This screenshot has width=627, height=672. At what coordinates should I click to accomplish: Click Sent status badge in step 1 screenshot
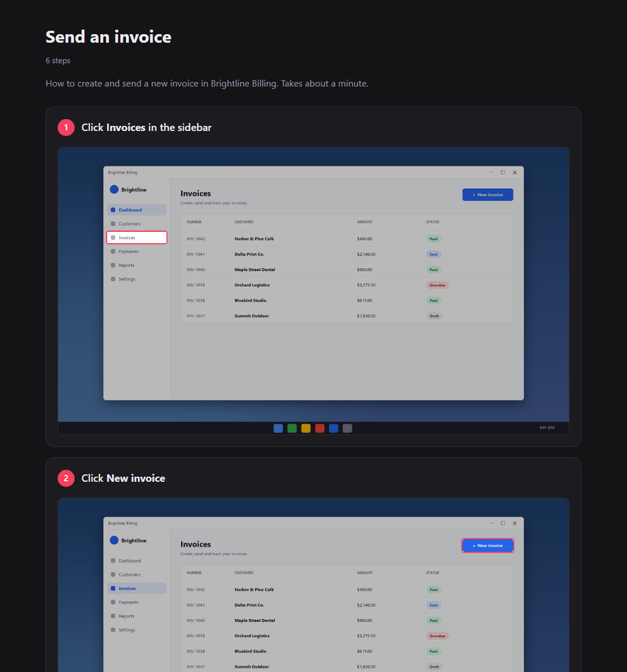[433, 254]
